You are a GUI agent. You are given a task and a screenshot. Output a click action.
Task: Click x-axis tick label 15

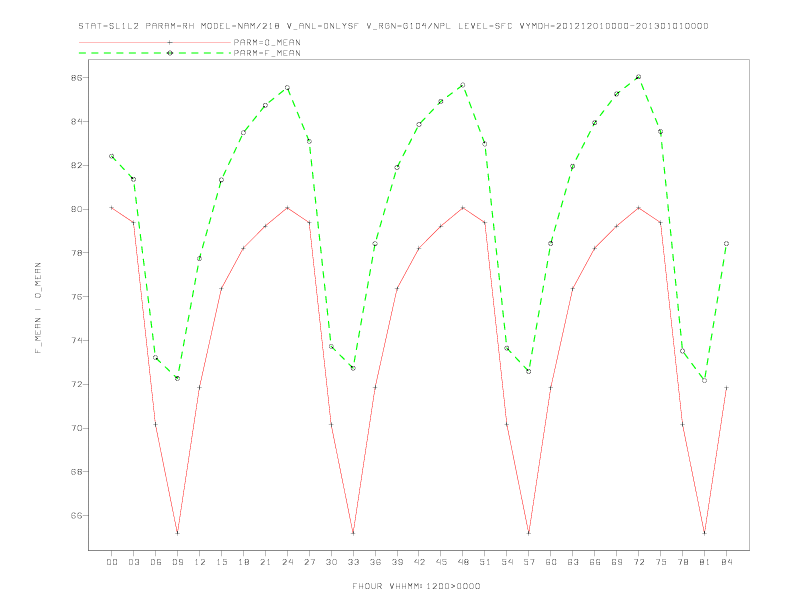pos(222,562)
